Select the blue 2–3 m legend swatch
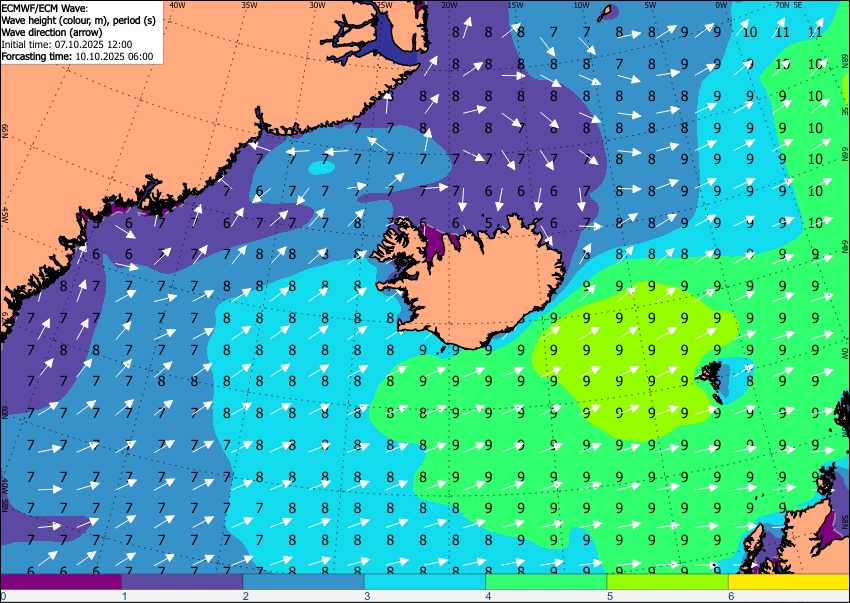This screenshot has height=603, width=850. pos(304,582)
